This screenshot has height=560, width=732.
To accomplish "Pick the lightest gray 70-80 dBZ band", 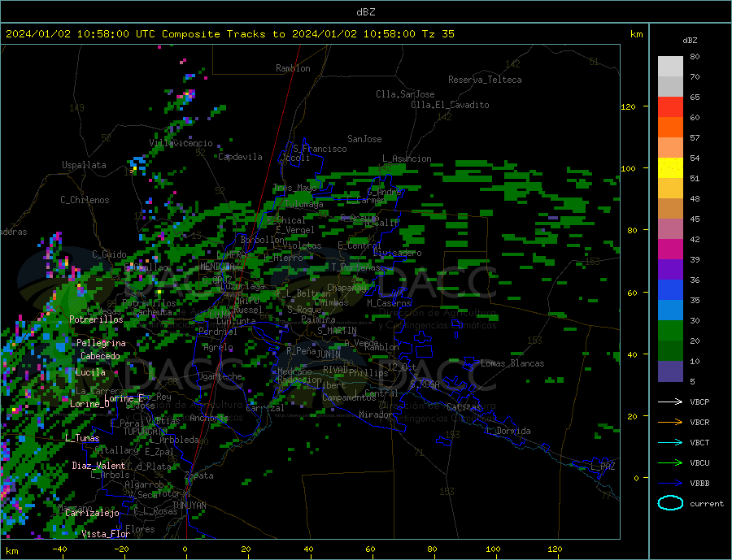I will coord(670,67).
